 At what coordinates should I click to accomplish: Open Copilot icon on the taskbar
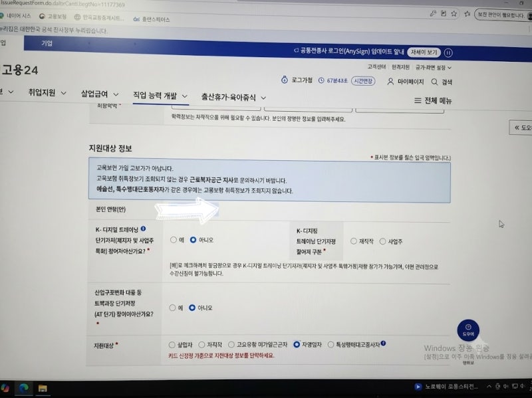[5, 387]
